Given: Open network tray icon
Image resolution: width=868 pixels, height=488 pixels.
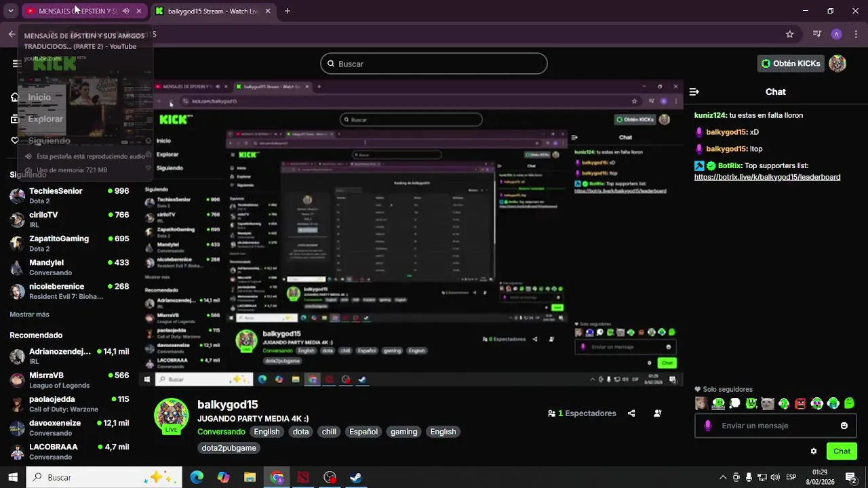Looking at the screenshot, I should click(762, 477).
